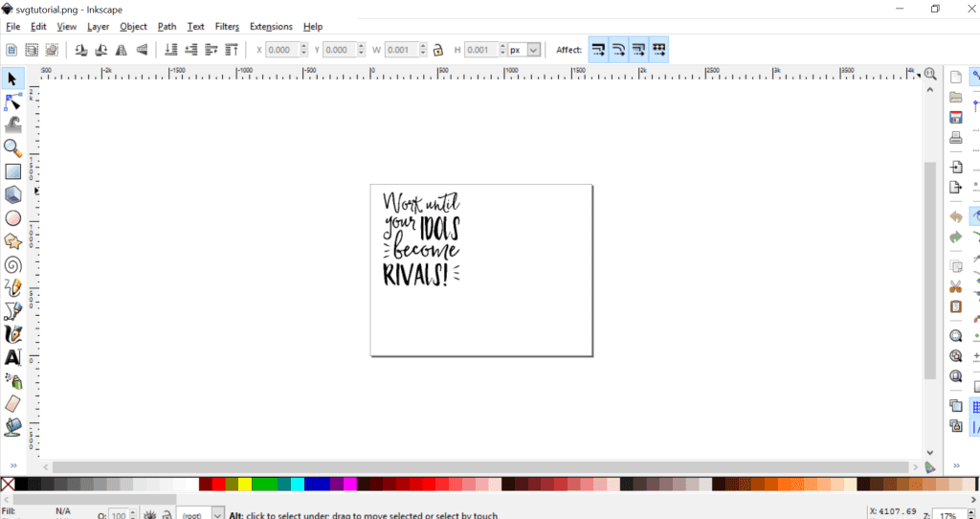Image resolution: width=980 pixels, height=519 pixels.
Task: Select the Eraser tool
Action: (12, 403)
